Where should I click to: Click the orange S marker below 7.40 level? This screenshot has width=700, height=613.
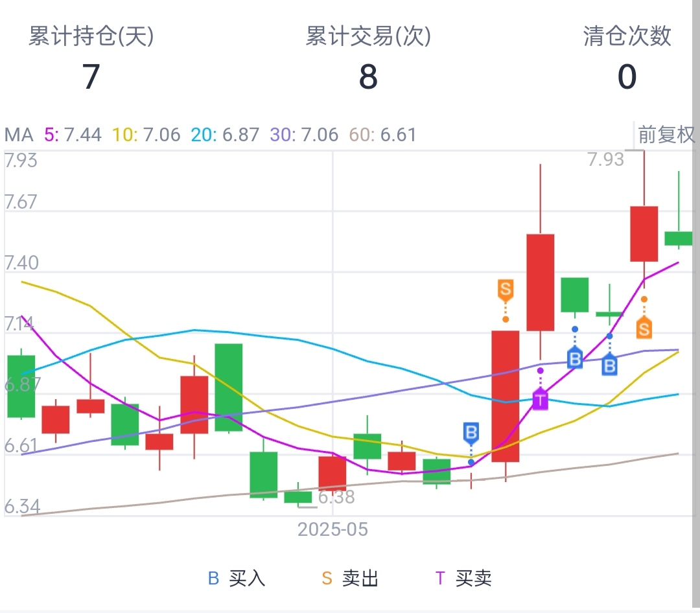point(643,329)
